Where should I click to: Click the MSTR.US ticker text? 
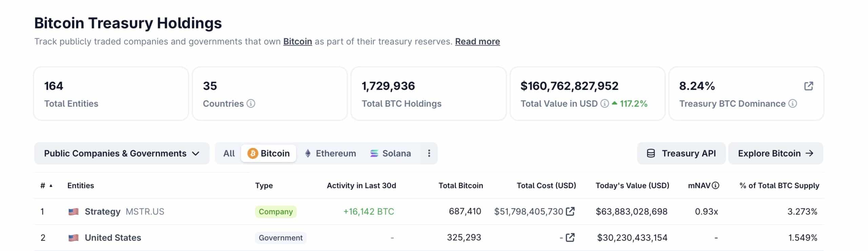coord(145,212)
